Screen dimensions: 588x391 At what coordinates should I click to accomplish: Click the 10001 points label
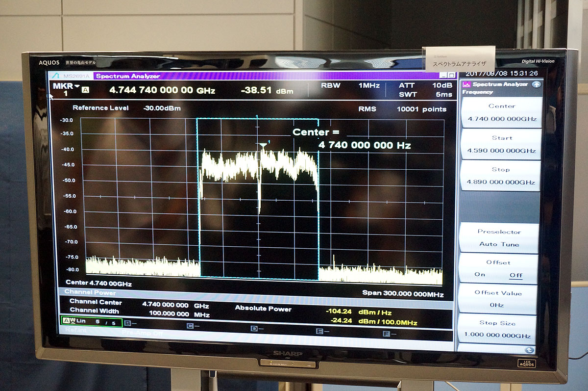point(421,109)
